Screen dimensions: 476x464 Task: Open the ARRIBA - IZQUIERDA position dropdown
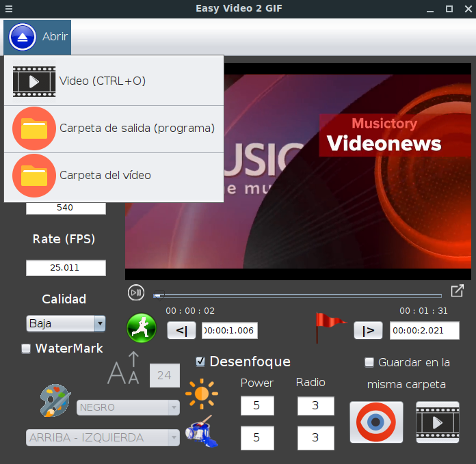click(x=103, y=437)
